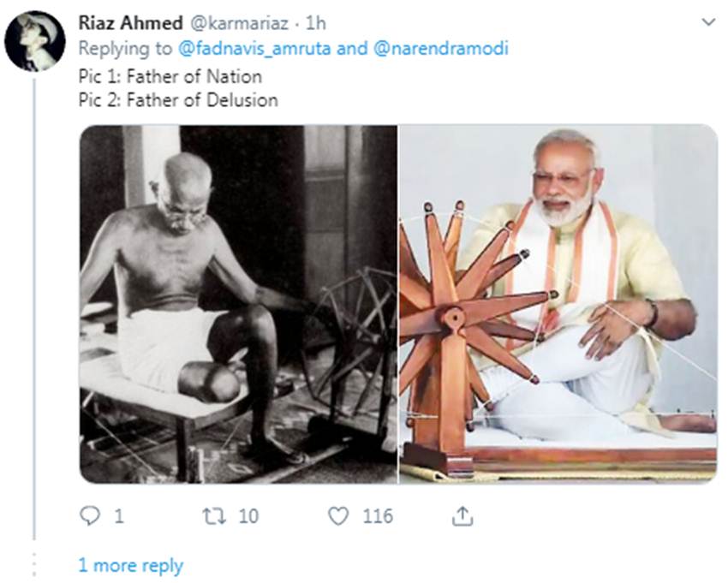Image resolution: width=728 pixels, height=583 pixels.
Task: Show the hidden thread via '1 more reply'
Action: [130, 566]
